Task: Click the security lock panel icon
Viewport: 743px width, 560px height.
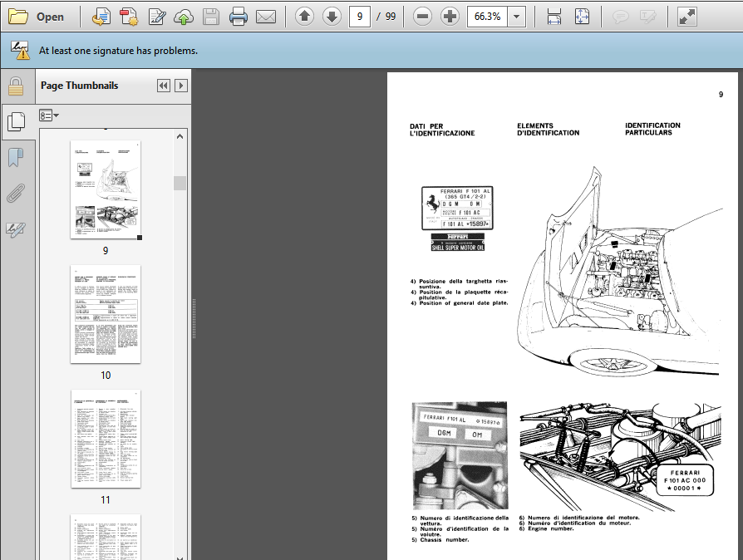Action: [16, 86]
